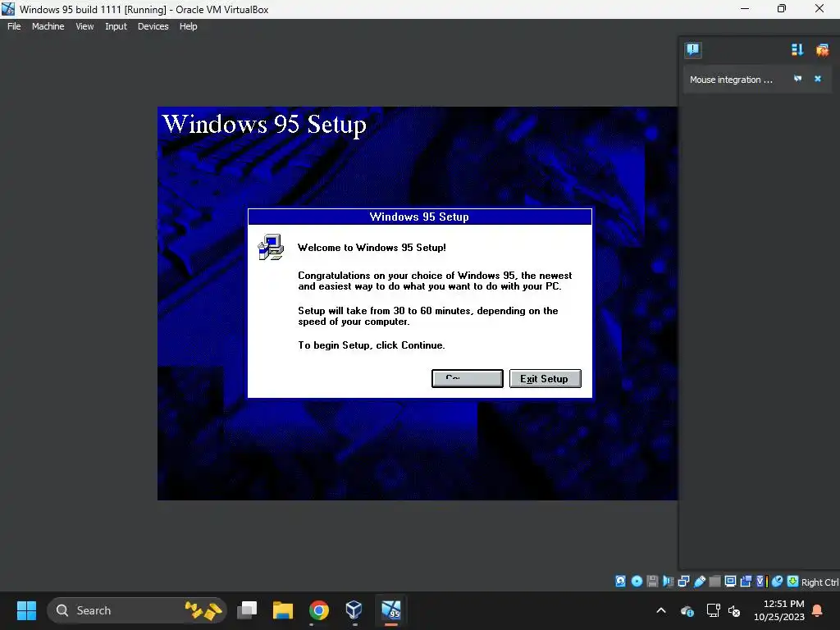The image size is (840, 630).
Task: Click the Right Ctrl host key indicator
Action: click(x=819, y=582)
